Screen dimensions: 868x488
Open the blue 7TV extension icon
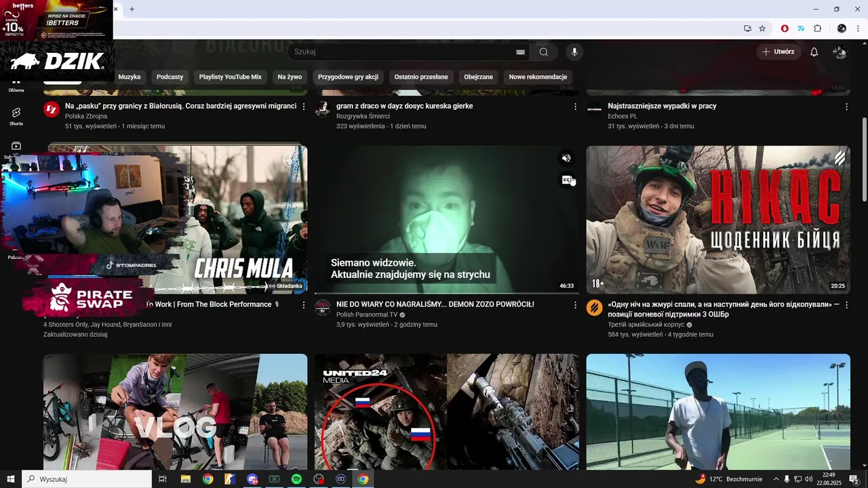pos(801,28)
